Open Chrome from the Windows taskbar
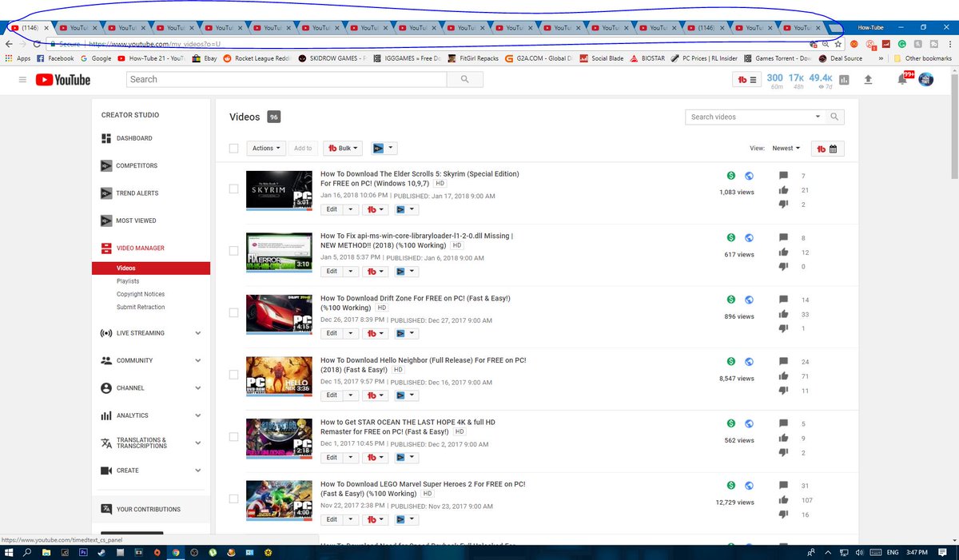 click(176, 552)
